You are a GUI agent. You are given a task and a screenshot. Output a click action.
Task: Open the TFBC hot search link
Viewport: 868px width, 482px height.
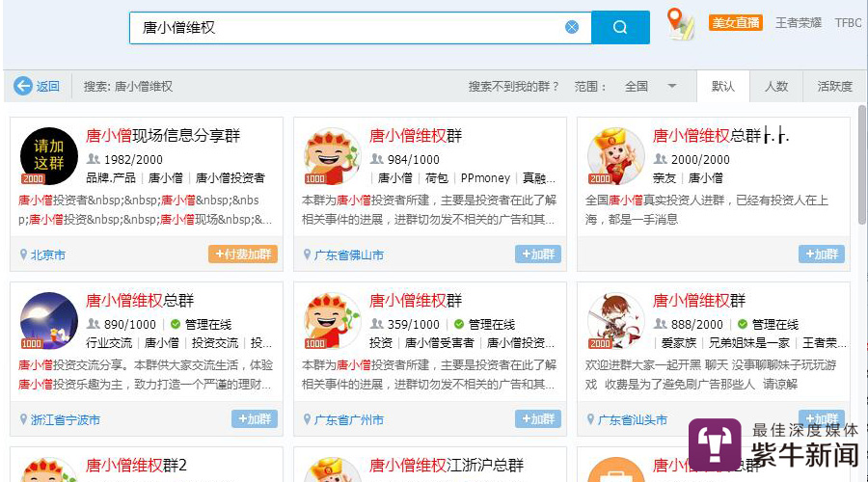coord(849,23)
